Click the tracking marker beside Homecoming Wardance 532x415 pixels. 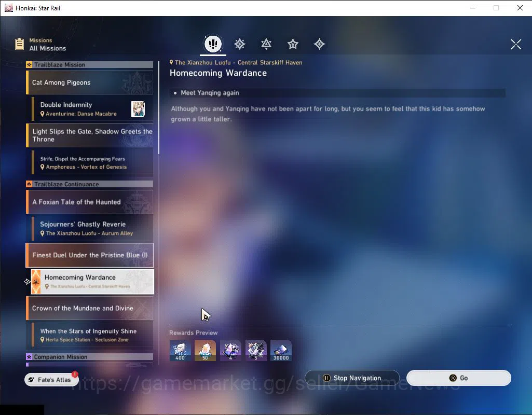(27, 282)
